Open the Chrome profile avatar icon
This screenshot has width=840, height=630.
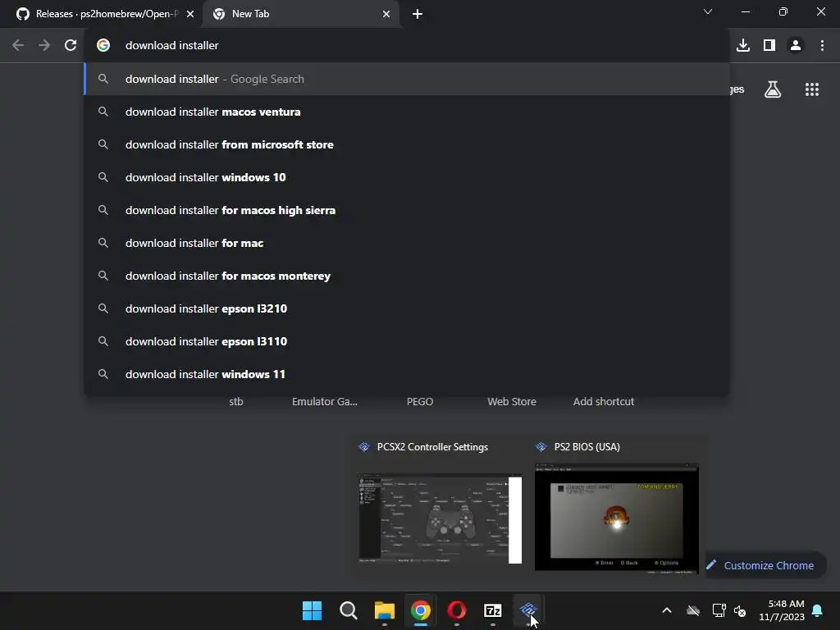[x=796, y=46]
